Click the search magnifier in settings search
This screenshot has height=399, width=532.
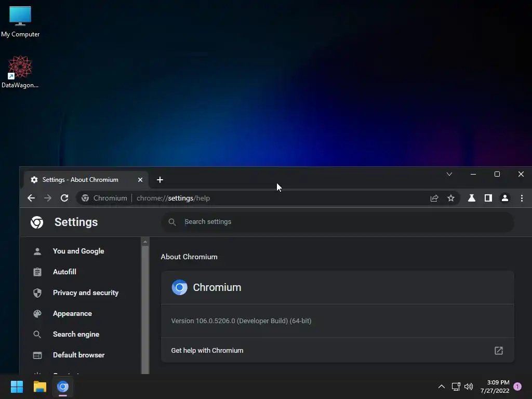coord(172,222)
